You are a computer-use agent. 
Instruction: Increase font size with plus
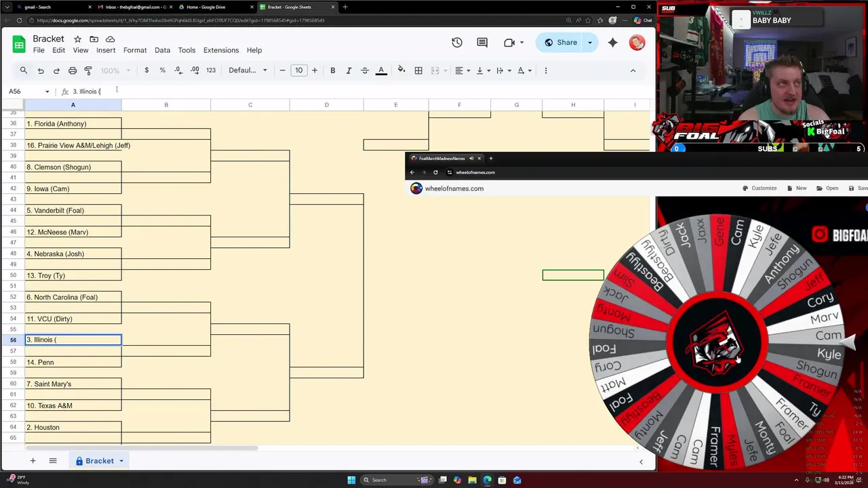pyautogui.click(x=315, y=70)
